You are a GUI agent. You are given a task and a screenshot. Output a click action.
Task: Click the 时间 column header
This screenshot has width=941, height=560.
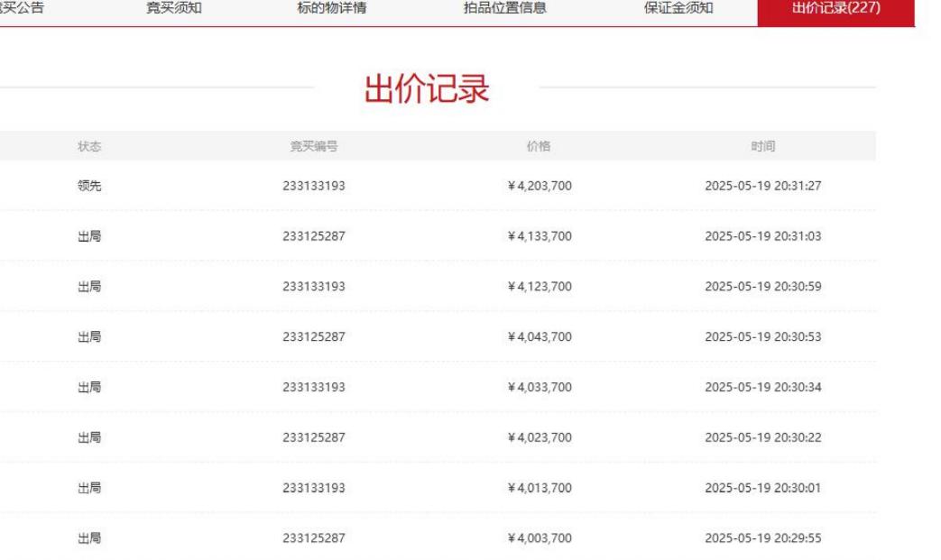click(x=762, y=146)
